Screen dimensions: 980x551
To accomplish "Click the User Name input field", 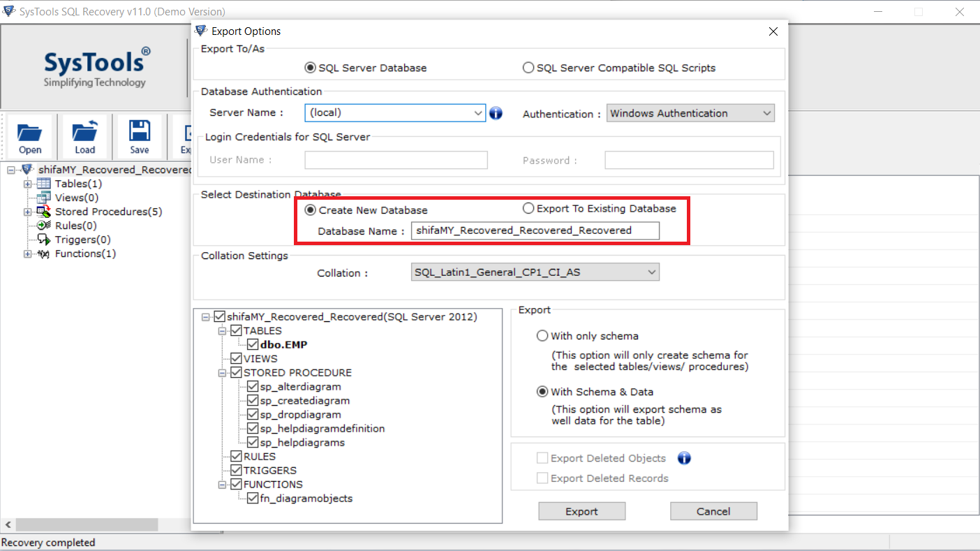I will (x=396, y=160).
